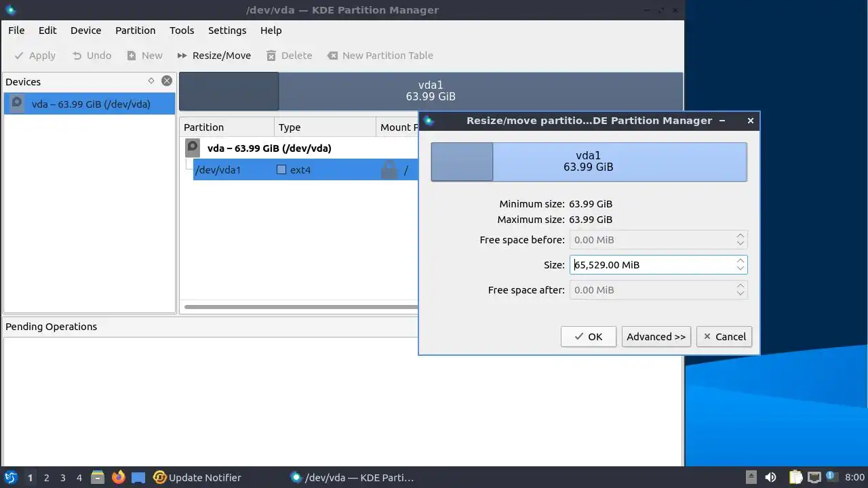Screen dimensions: 868x488
Task: Open the application launcher in taskbar
Action: tap(11, 478)
